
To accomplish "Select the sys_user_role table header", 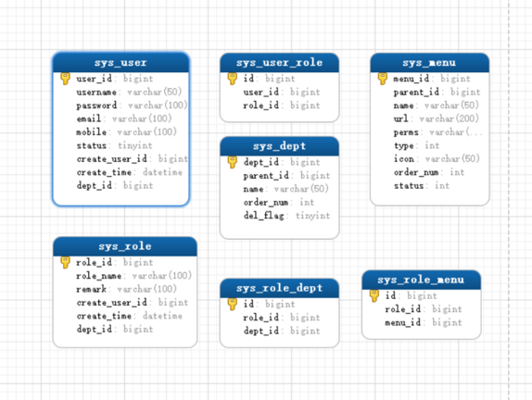I will [280, 62].
